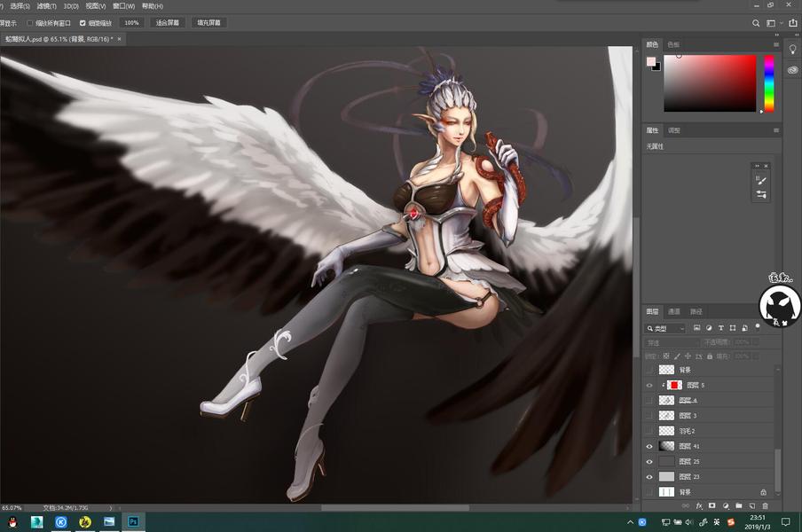Create a new group folder icon
Image resolution: width=802 pixels, height=532 pixels.
[x=739, y=506]
